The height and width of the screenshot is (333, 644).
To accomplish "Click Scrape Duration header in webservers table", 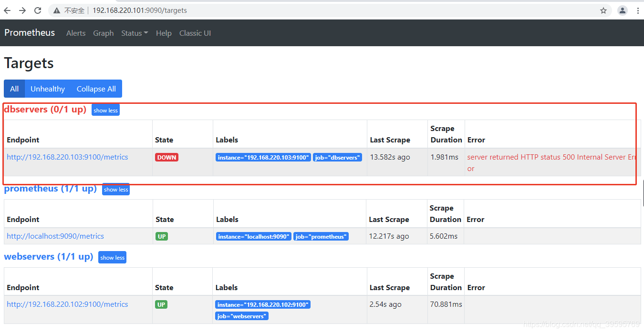I will tap(446, 282).
